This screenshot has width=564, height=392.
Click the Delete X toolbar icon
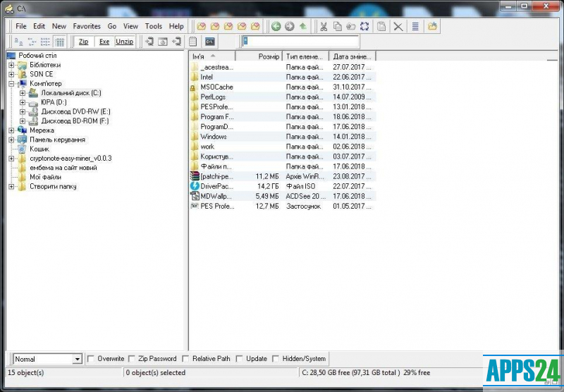point(398,26)
